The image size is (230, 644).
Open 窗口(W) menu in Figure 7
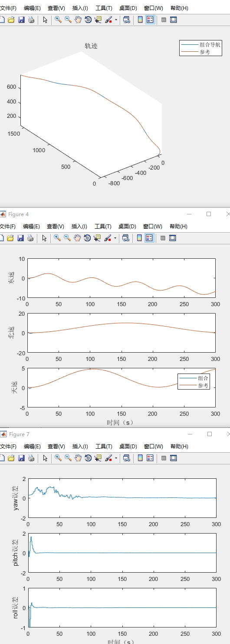pos(154,447)
